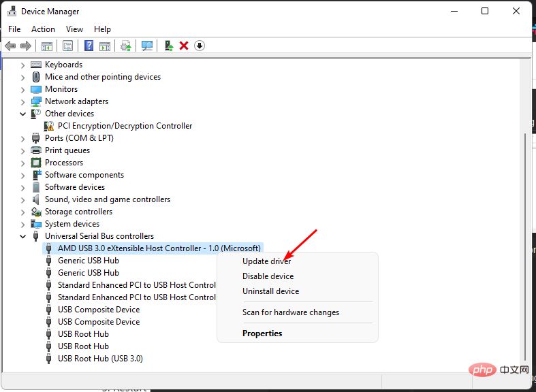Click the Forward arrow in toolbar
Viewport: 536px width, 392px height.
click(x=26, y=46)
